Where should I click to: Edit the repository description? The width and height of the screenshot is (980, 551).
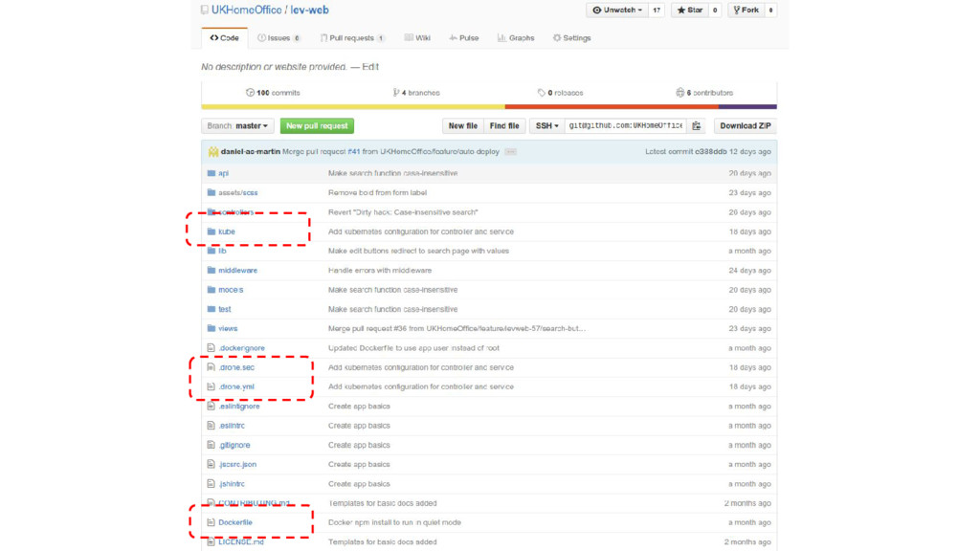370,67
